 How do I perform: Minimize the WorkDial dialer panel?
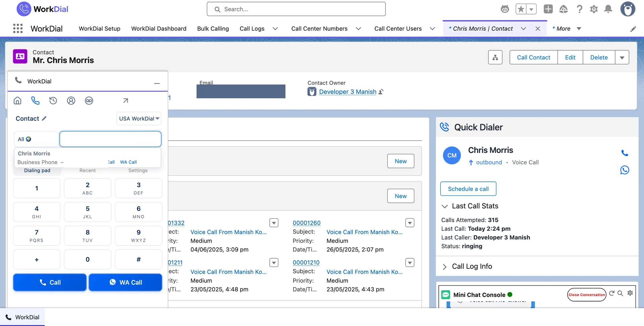pyautogui.click(x=157, y=83)
